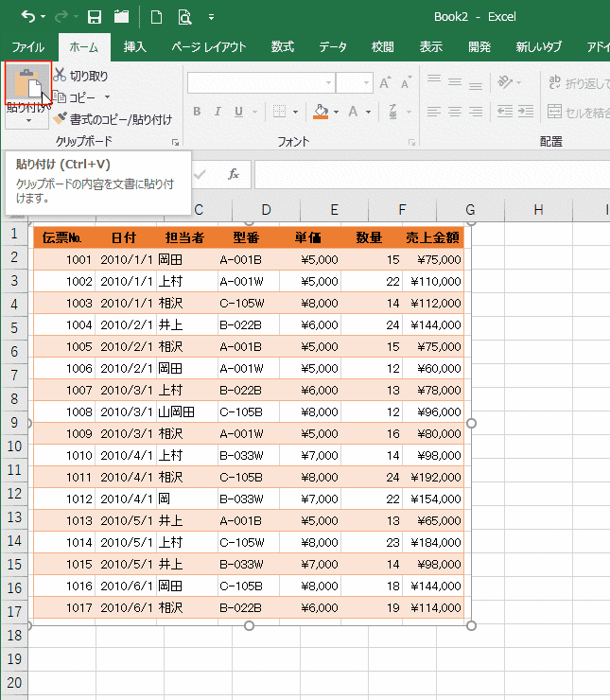Toggle Italic formatting

click(218, 112)
